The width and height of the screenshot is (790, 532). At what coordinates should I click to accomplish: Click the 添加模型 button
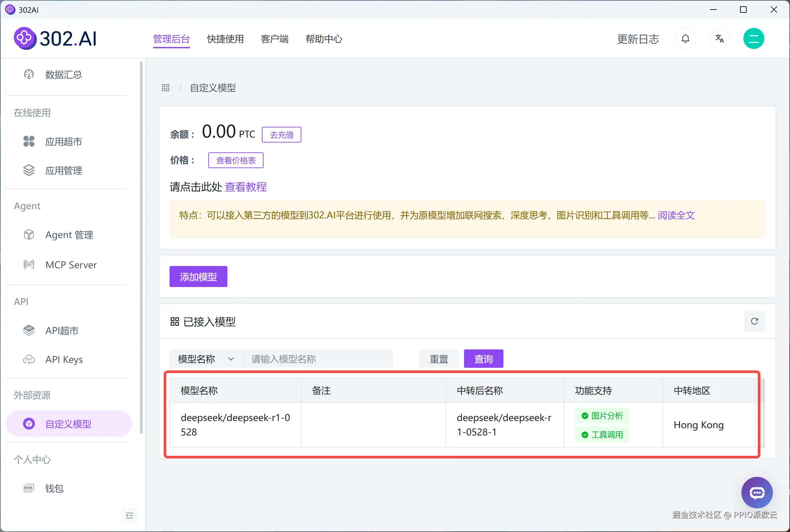[198, 277]
